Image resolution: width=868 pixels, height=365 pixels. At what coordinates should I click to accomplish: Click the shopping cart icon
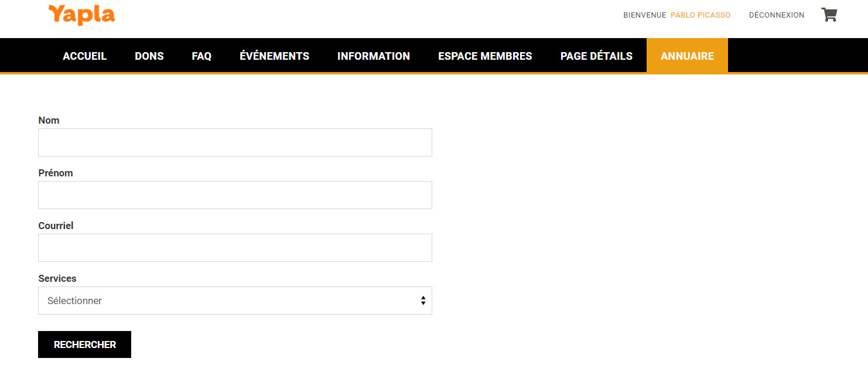829,15
